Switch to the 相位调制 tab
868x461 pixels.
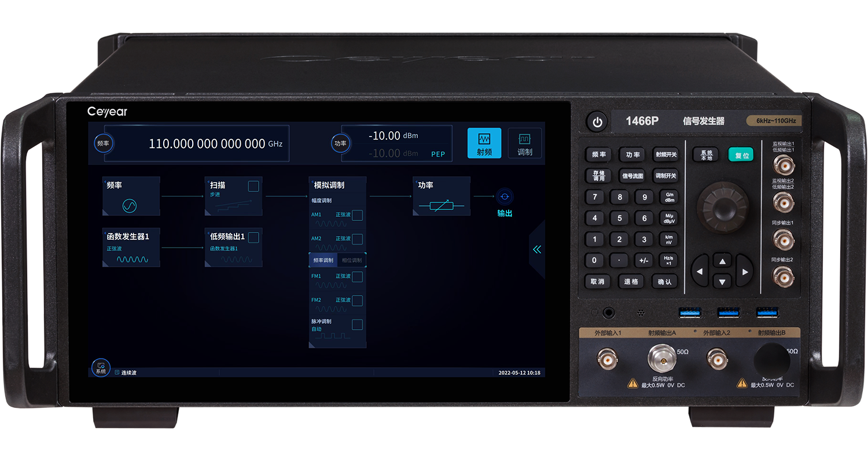(x=352, y=260)
